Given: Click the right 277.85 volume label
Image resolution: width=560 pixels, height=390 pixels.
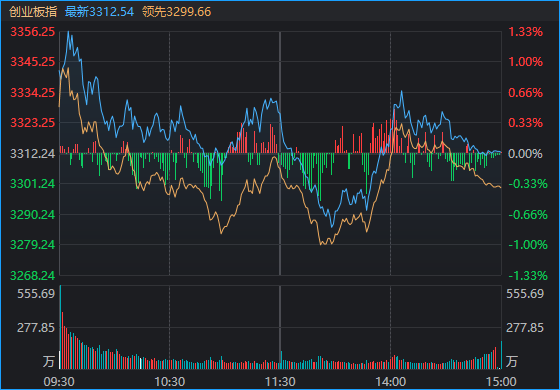Looking at the screenshot, I should [x=525, y=328].
